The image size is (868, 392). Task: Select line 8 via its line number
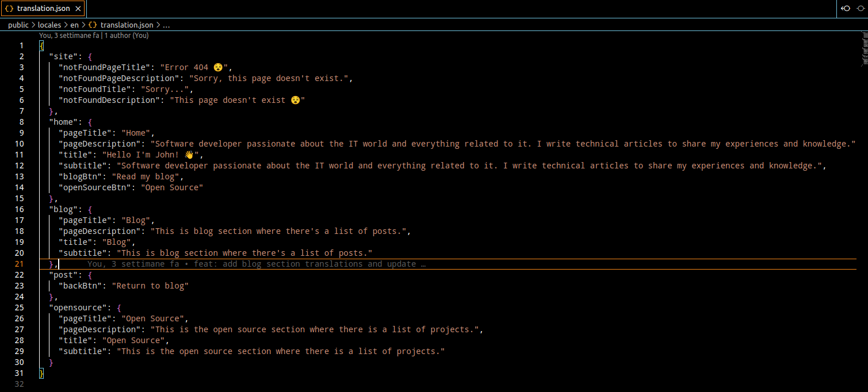[21, 122]
